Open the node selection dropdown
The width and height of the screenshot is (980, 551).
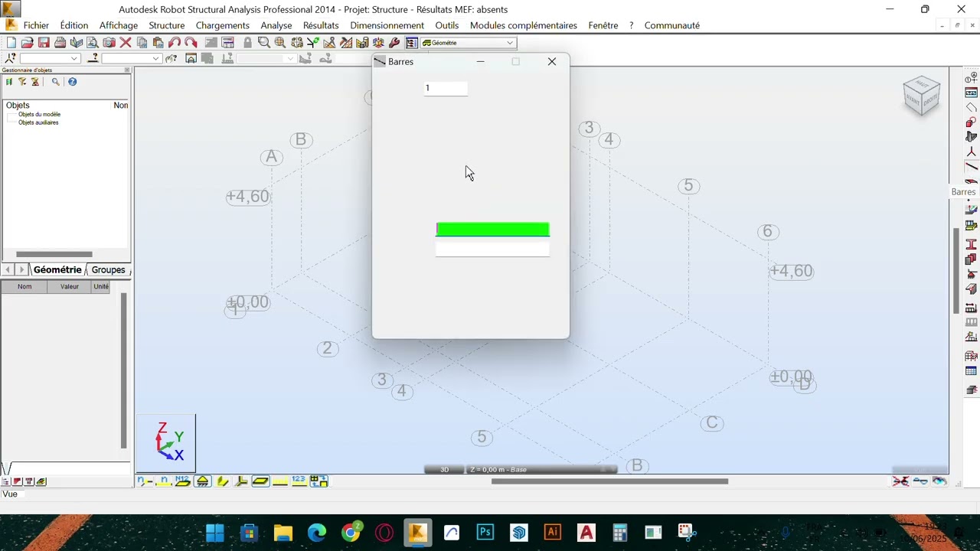(74, 59)
